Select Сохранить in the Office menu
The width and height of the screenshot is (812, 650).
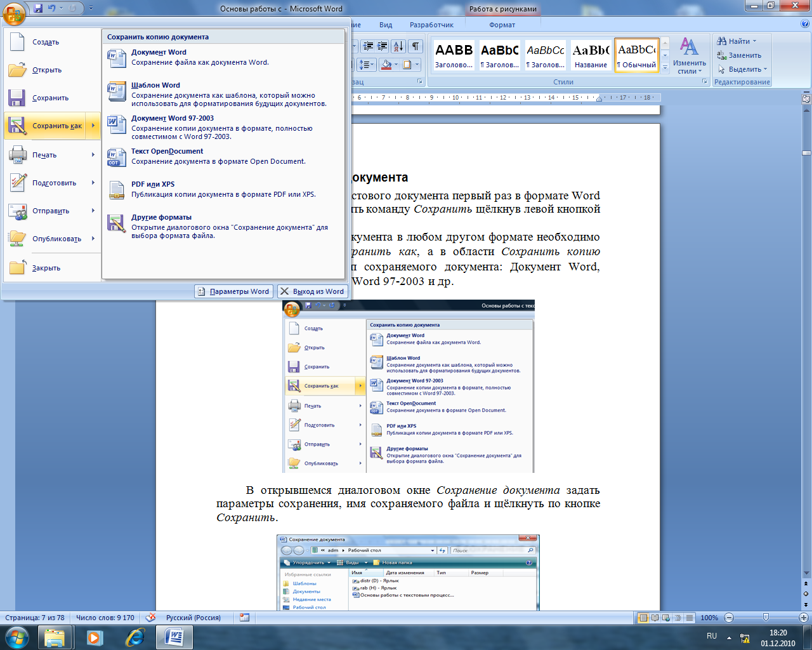[x=51, y=98]
